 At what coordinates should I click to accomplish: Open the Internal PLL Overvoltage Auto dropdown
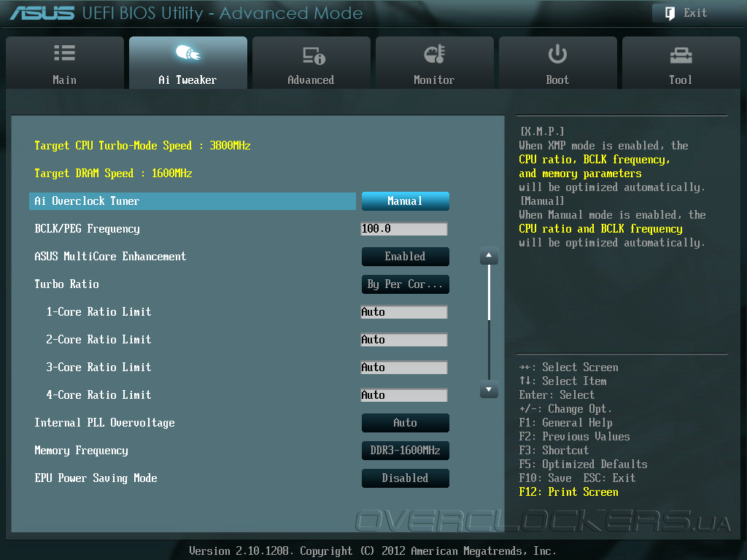click(x=406, y=423)
